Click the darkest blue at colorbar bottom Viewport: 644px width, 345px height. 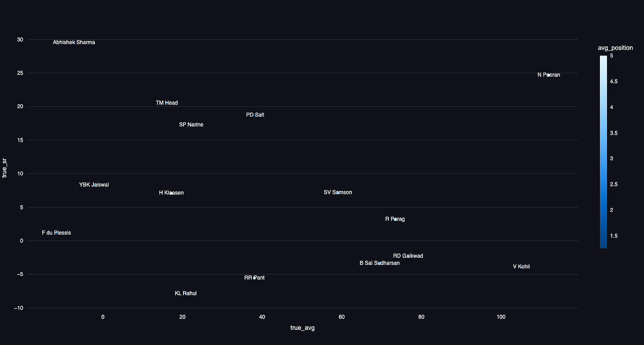(x=603, y=245)
